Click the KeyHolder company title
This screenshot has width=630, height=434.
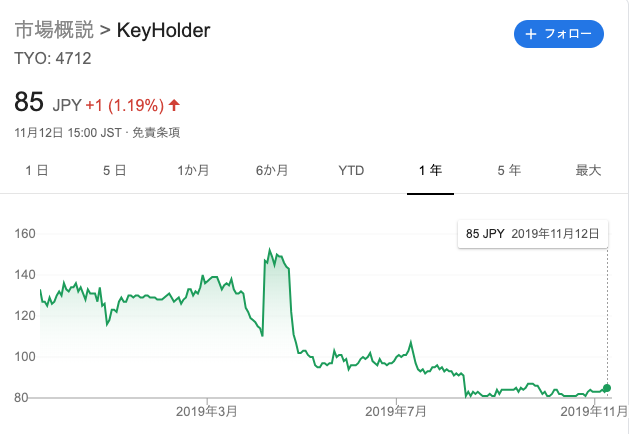point(164,31)
